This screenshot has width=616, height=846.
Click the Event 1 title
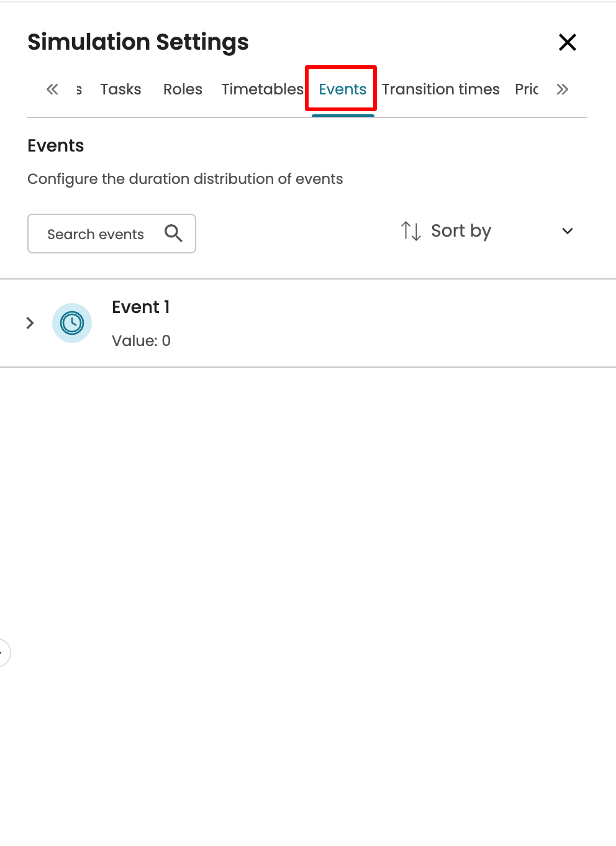pyautogui.click(x=141, y=307)
